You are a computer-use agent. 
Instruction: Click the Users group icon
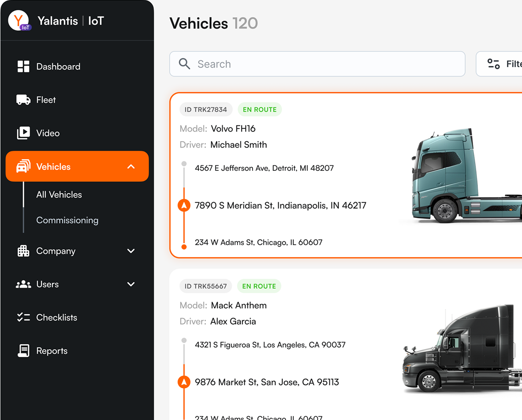(x=23, y=285)
